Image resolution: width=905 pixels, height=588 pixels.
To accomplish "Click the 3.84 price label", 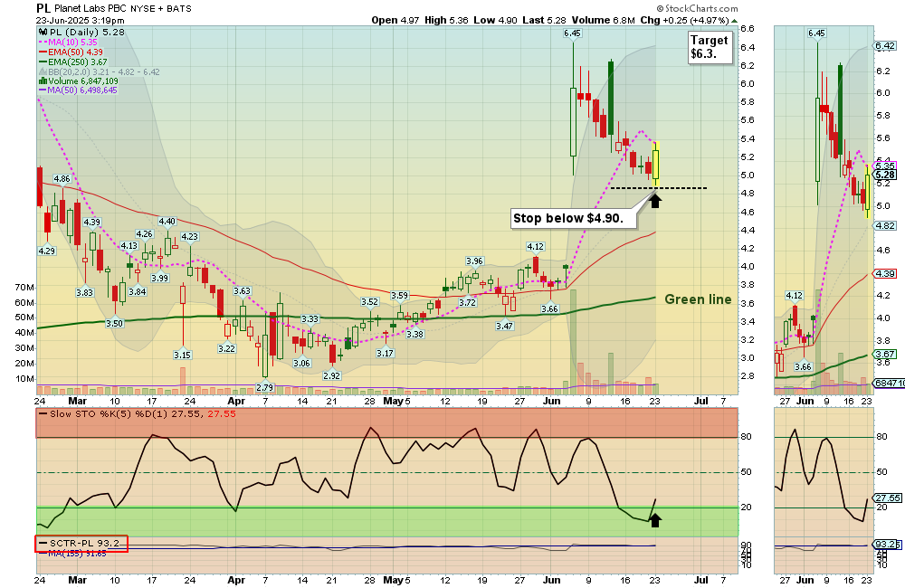I will pyautogui.click(x=138, y=292).
